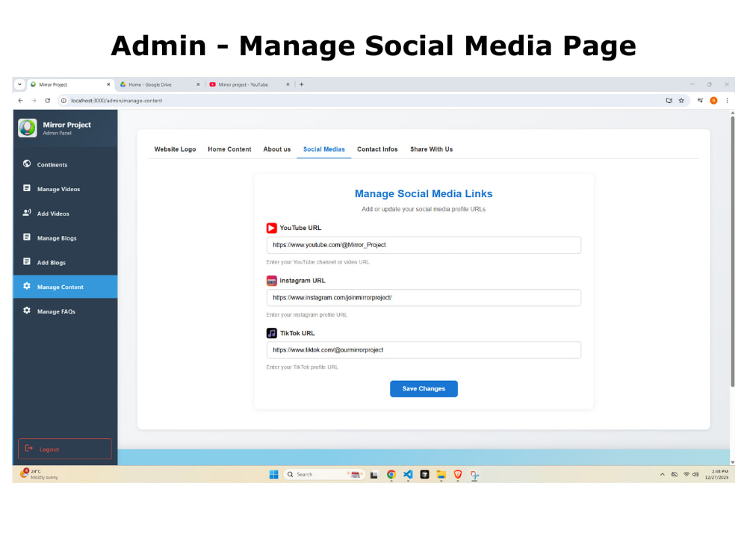Click the media control icon in browser toolbar
This screenshot has height=560, width=747.
[x=700, y=101]
